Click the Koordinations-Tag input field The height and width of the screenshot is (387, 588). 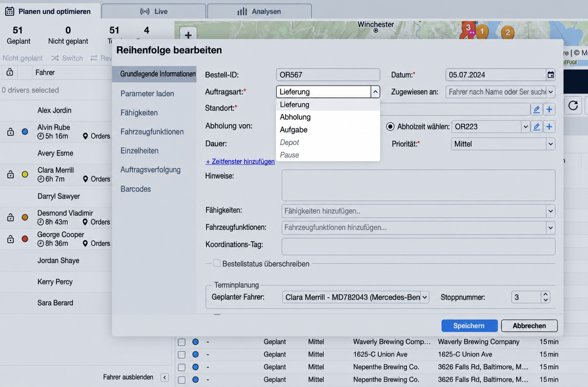click(418, 246)
